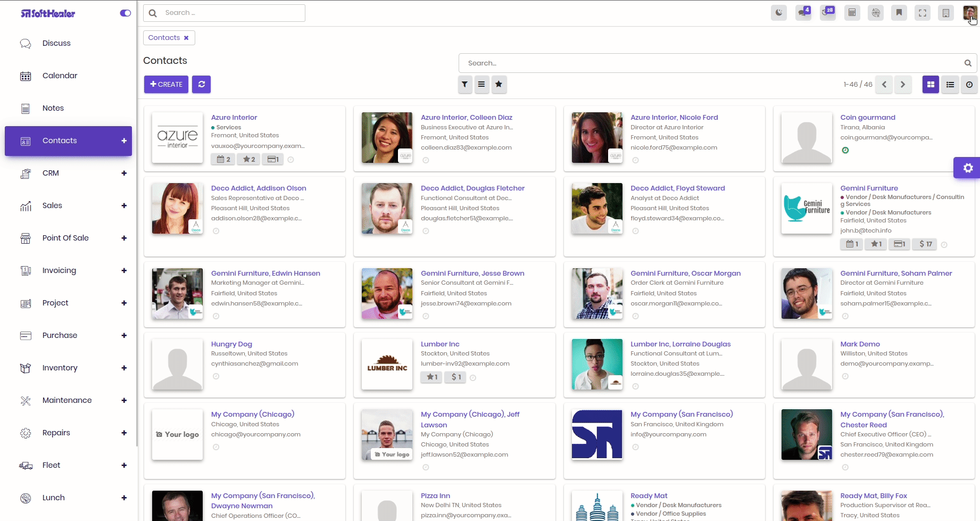980x521 pixels.
Task: Click the refresh button next to Create
Action: [202, 84]
